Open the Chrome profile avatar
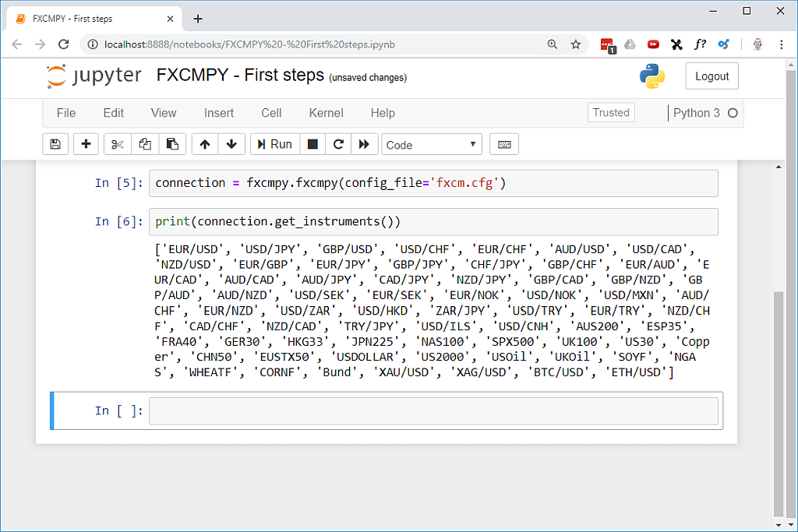The height and width of the screenshot is (532, 798). pyautogui.click(x=757, y=44)
